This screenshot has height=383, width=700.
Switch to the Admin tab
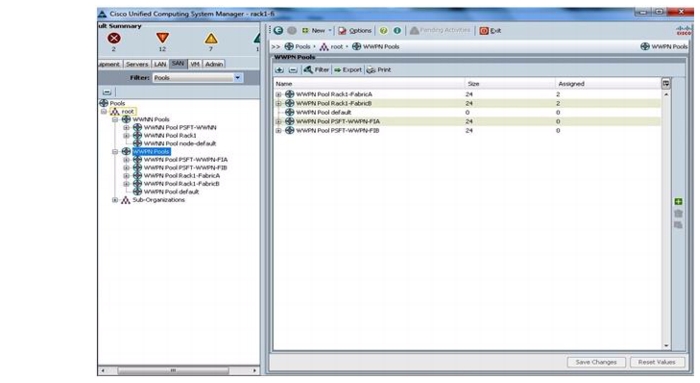coord(214,64)
